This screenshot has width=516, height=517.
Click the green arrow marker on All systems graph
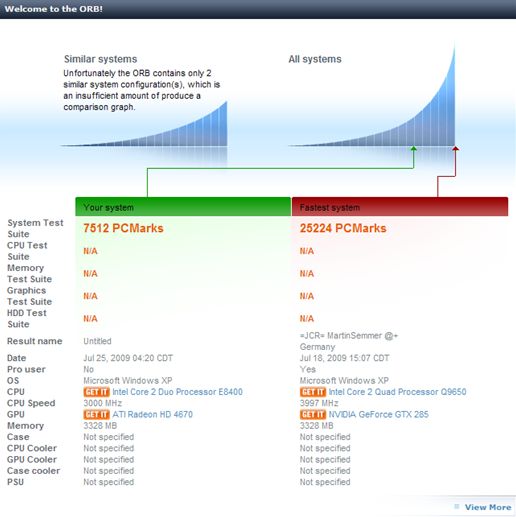pyautogui.click(x=414, y=149)
